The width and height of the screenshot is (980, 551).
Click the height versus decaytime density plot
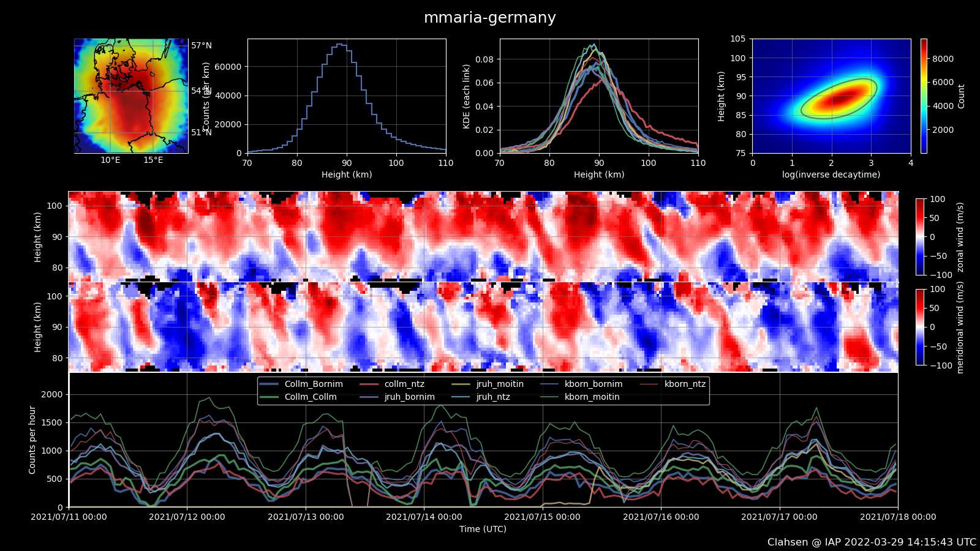832,96
